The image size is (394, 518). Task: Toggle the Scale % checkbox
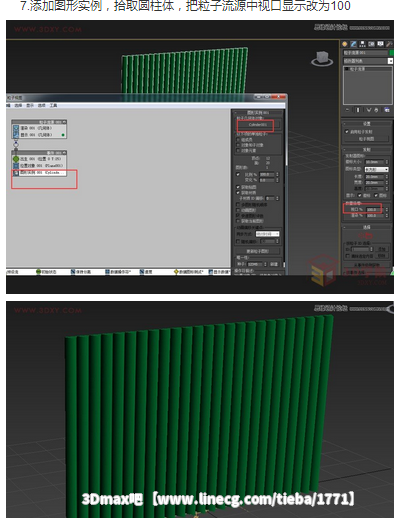tap(238, 174)
